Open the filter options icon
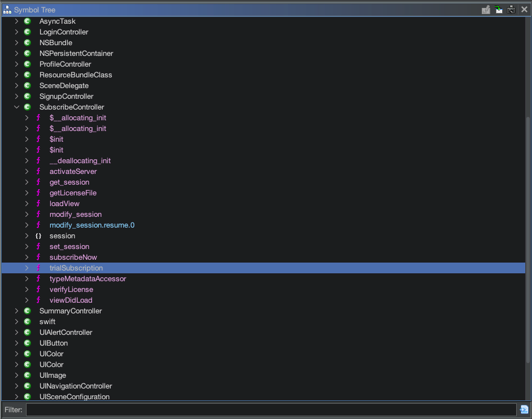Image resolution: width=532 pixels, height=419 pixels. click(524, 410)
